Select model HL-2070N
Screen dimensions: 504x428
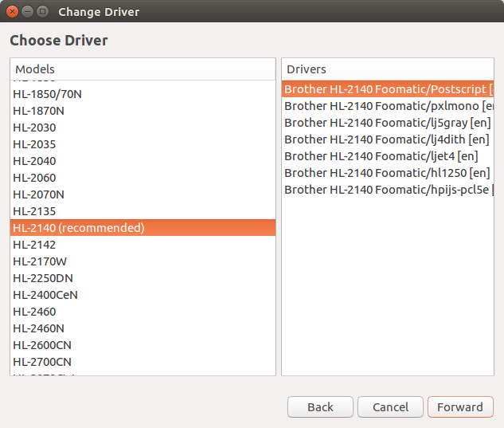143,194
